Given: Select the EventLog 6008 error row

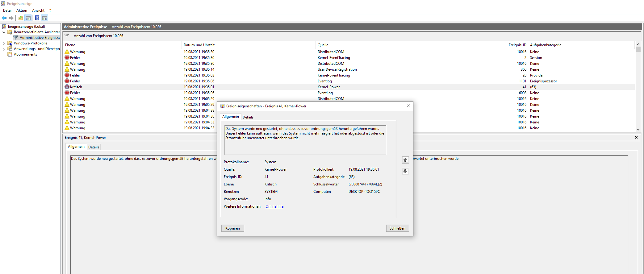Looking at the screenshot, I should point(349,93).
